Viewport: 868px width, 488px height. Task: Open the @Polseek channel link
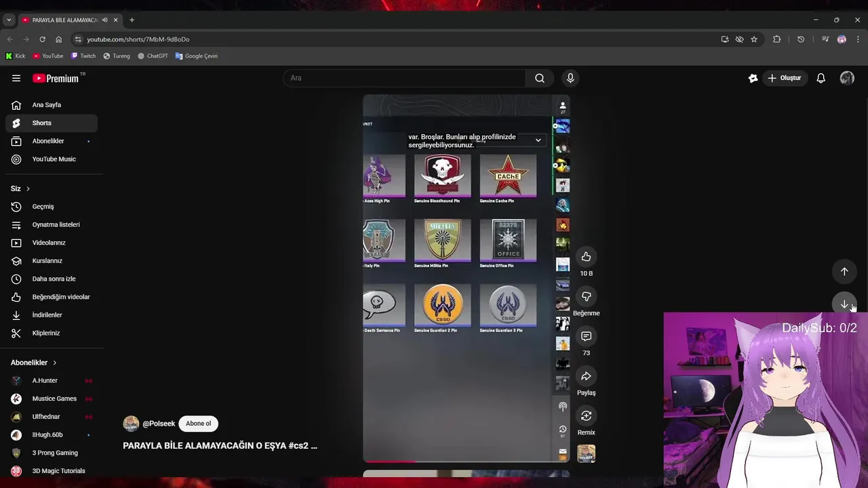tap(159, 424)
